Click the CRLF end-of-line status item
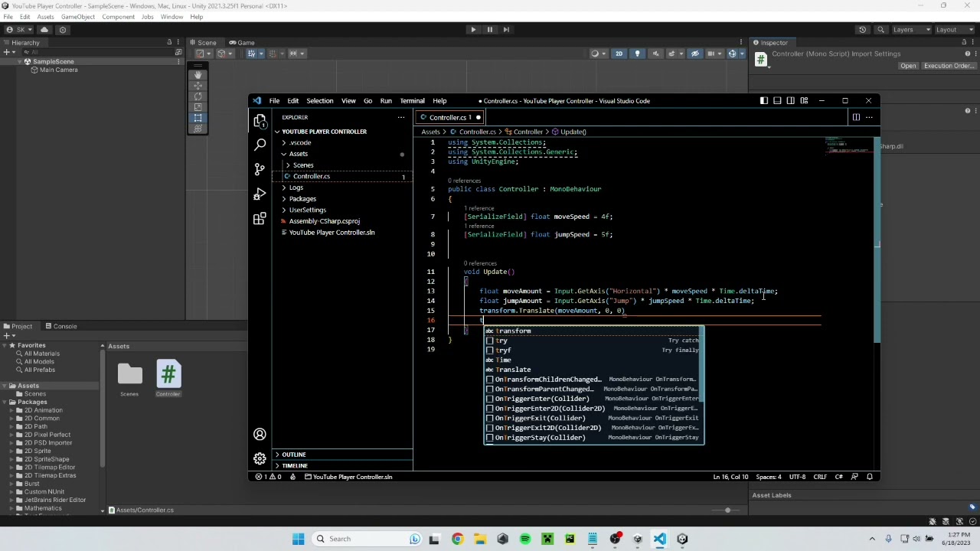This screenshot has width=980, height=551. click(x=819, y=477)
